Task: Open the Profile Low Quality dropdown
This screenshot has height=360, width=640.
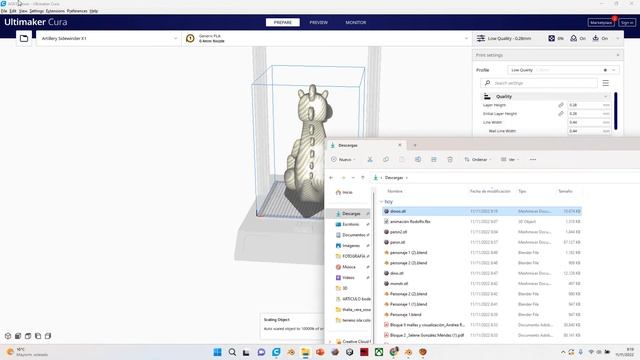Action: (x=563, y=70)
